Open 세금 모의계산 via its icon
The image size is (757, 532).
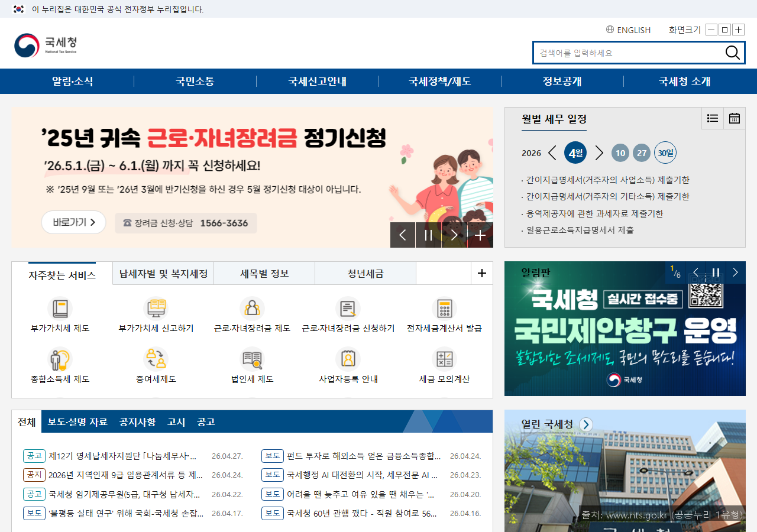(x=444, y=359)
